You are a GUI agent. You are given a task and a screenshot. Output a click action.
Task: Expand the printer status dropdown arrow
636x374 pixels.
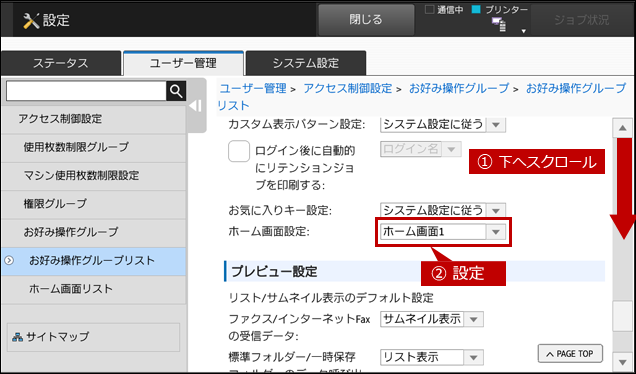(x=524, y=31)
